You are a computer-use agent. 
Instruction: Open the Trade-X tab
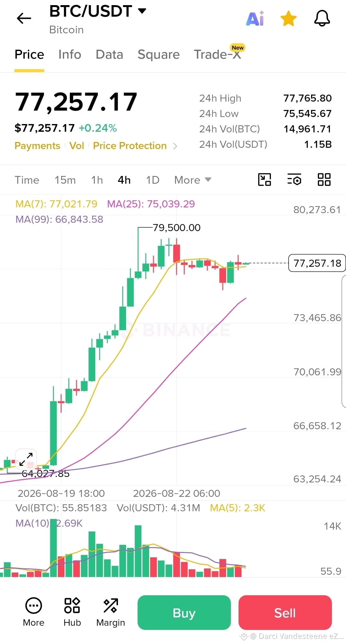click(217, 54)
